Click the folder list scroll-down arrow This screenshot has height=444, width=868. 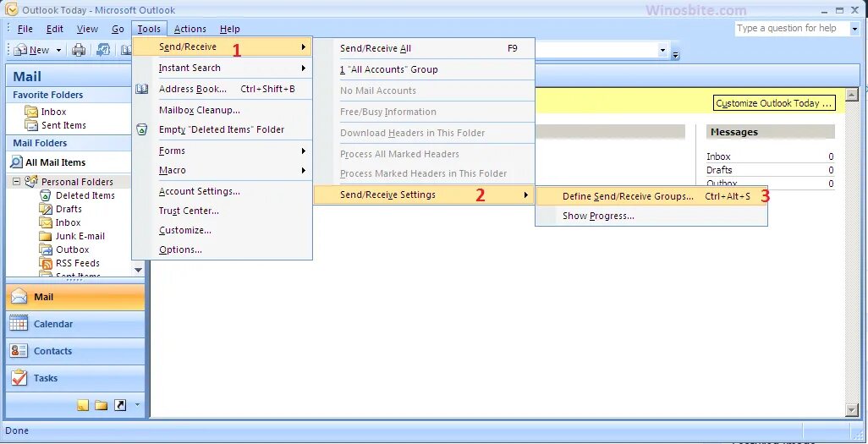(x=139, y=270)
